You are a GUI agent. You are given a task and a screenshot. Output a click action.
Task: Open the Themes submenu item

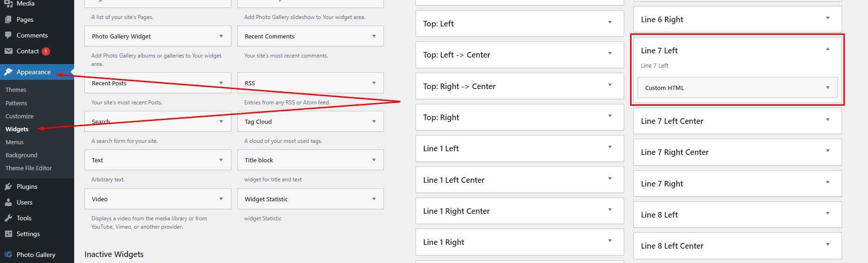point(16,90)
